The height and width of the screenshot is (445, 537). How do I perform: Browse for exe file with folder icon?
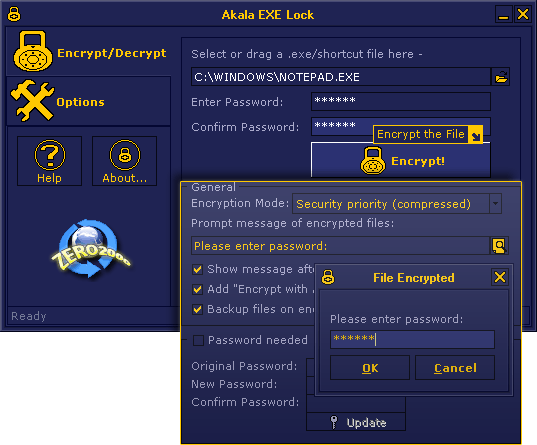[501, 77]
